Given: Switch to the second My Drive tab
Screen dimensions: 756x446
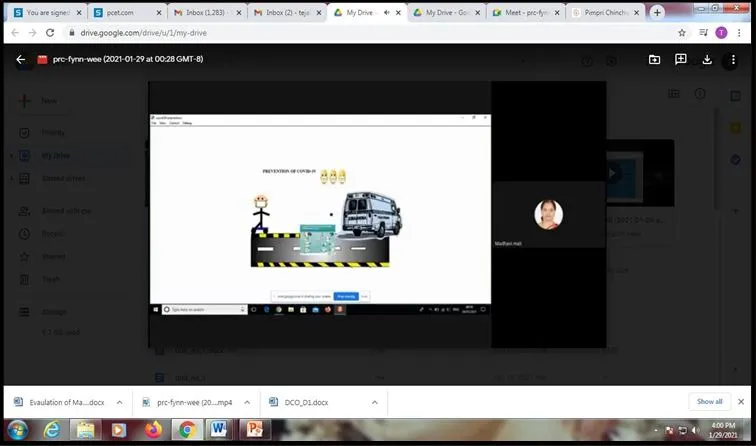Looking at the screenshot, I should [446, 13].
